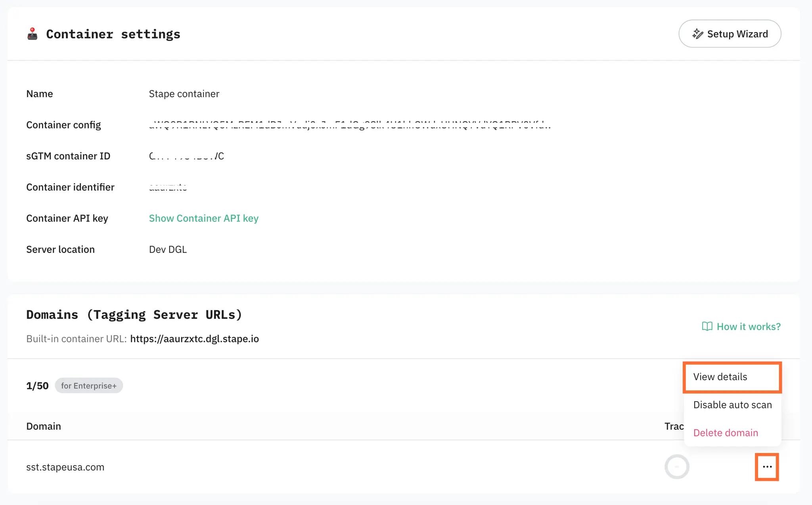Click Show Container API key link
812x505 pixels.
(203, 218)
